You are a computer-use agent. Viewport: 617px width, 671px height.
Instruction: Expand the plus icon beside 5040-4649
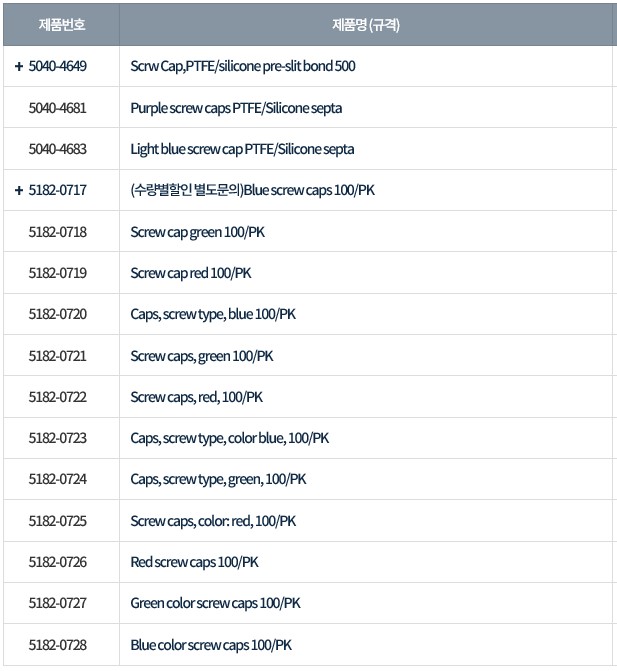18,66
